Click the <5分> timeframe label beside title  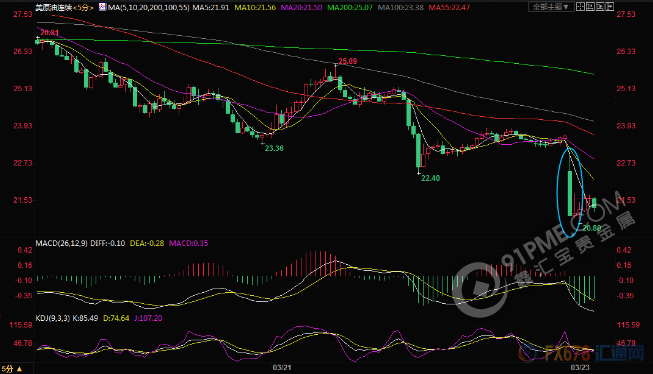(83, 7)
